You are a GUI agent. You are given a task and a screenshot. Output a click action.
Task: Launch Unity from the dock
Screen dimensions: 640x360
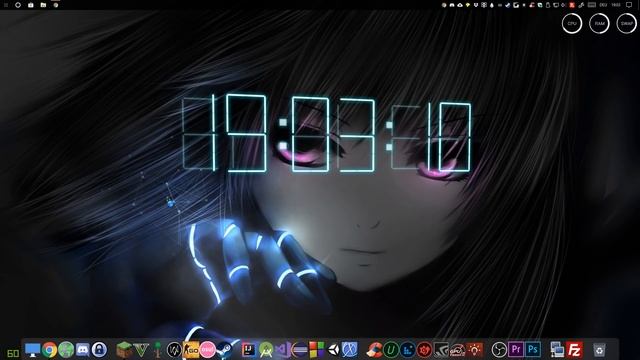click(333, 350)
